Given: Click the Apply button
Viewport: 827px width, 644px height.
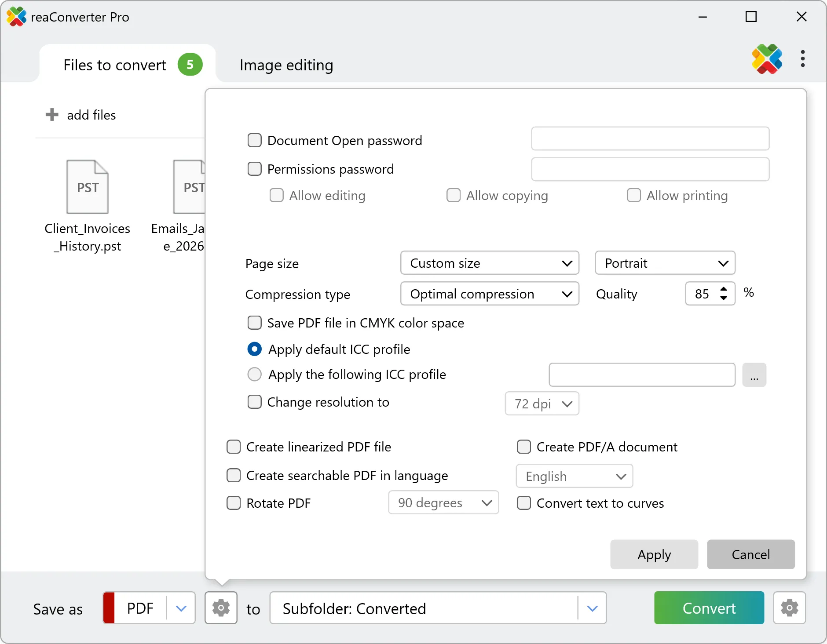Looking at the screenshot, I should 654,554.
